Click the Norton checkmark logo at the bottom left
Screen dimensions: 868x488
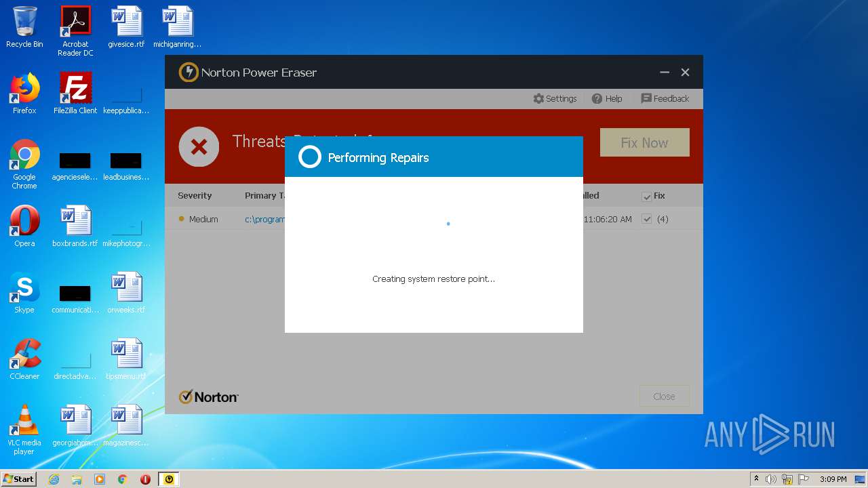[x=208, y=397]
